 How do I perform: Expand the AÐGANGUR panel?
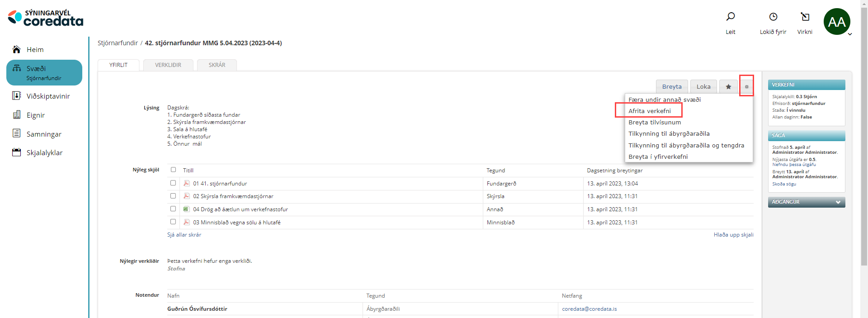tap(806, 202)
